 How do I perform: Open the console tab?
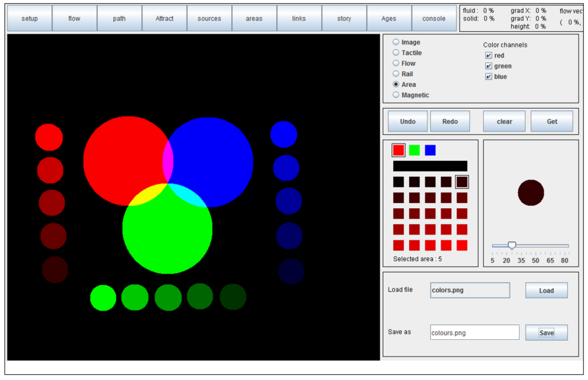[434, 18]
